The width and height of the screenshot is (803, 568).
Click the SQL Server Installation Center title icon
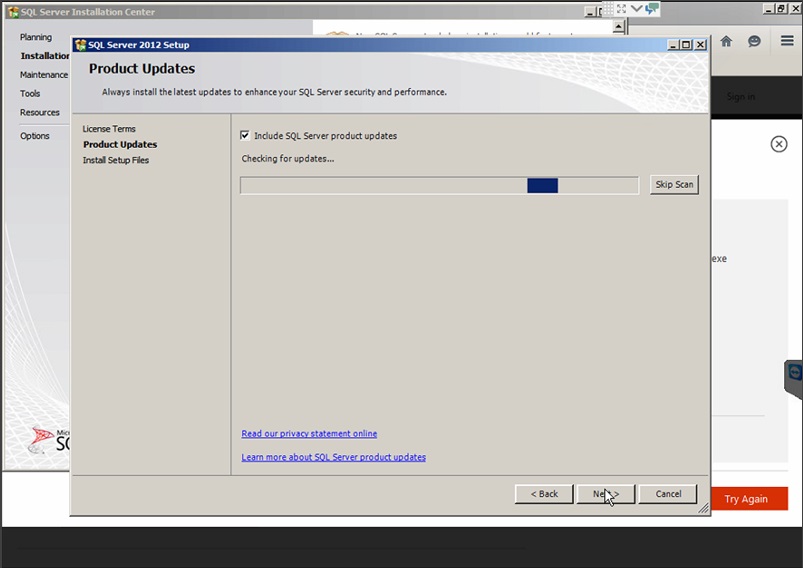pos(13,12)
